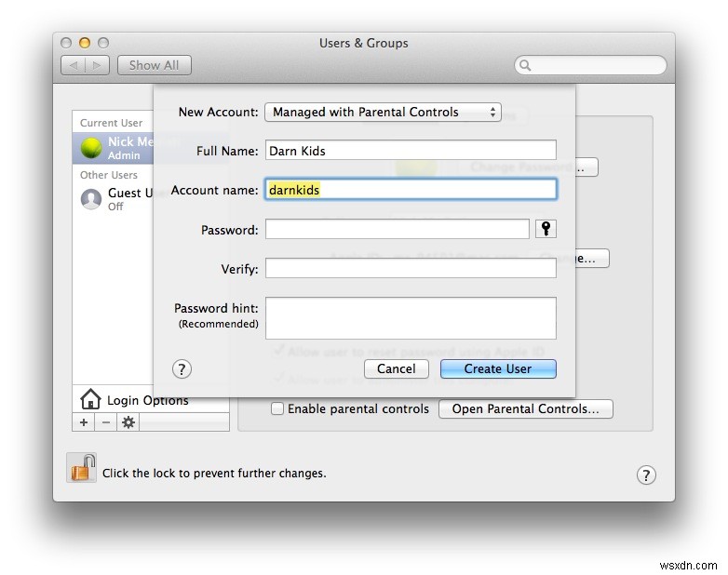Open the New Account type dropdown
This screenshot has width=728, height=575.
pos(383,113)
